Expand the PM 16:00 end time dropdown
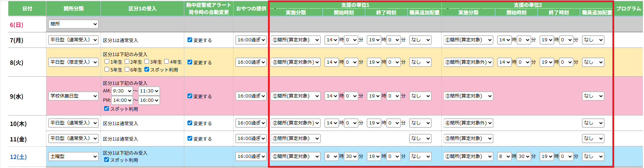Viewport: 644px width, 168px height. coord(149,100)
